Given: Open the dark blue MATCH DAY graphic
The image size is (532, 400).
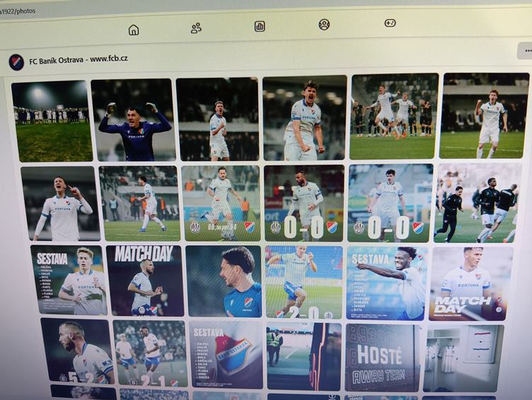Looking at the screenshot, I should tap(145, 281).
